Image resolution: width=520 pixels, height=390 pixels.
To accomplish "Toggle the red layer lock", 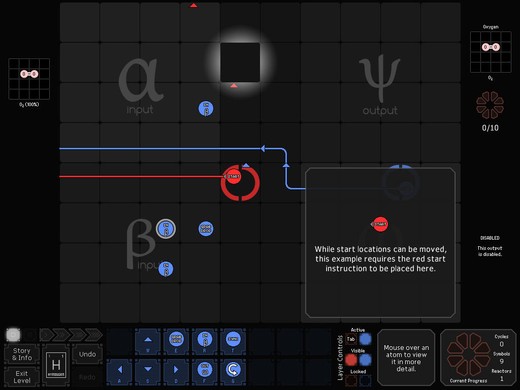I will pyautogui.click(x=351, y=380).
